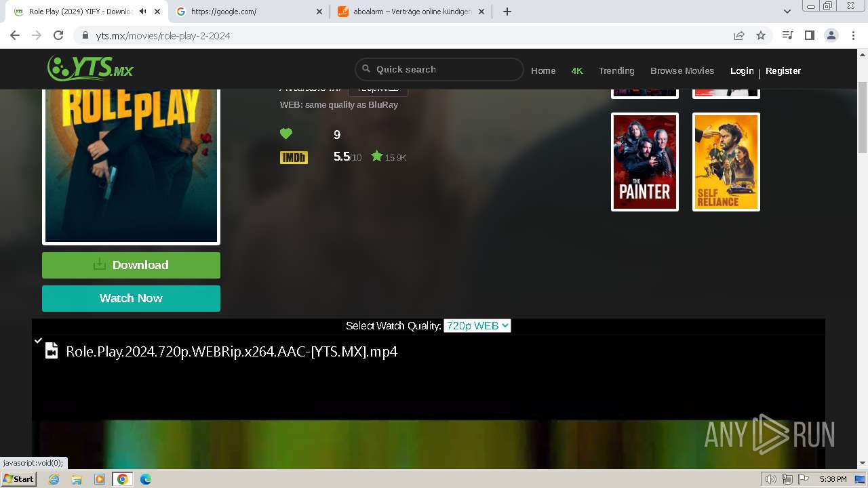Click the 5.5 IMDb rating value
Viewport: 868px width, 488px height.
pyautogui.click(x=342, y=157)
